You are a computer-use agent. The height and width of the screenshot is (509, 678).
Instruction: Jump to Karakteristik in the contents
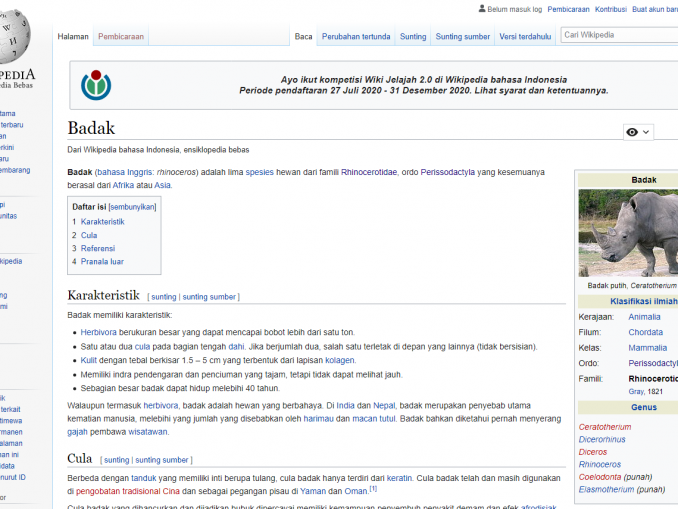coord(102,222)
